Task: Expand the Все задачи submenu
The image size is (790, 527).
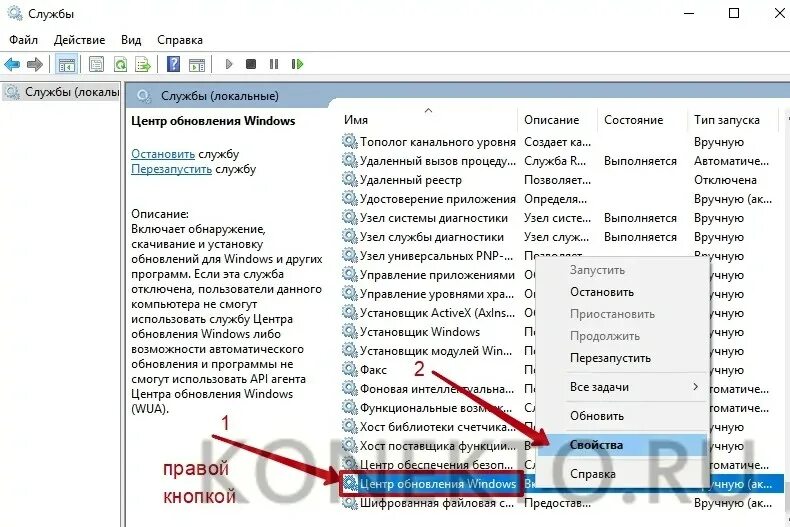Action: (x=623, y=387)
